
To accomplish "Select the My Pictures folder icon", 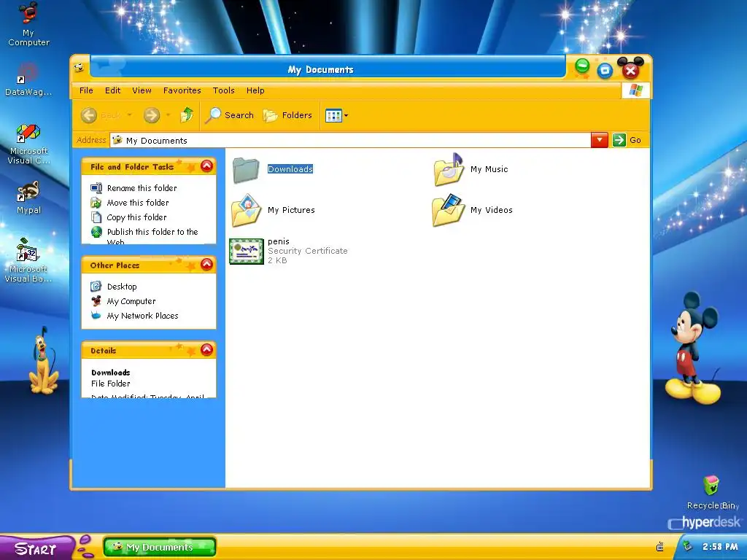I will [x=247, y=210].
